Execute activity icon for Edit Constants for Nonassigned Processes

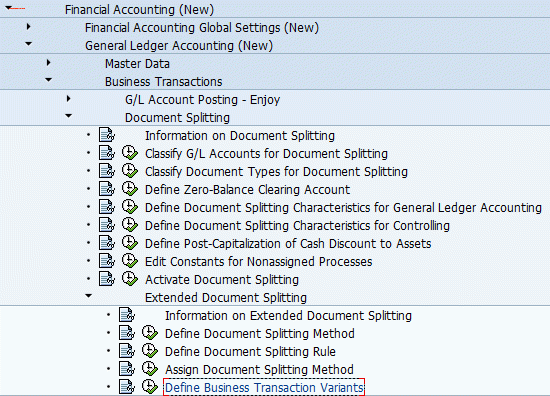click(130, 261)
